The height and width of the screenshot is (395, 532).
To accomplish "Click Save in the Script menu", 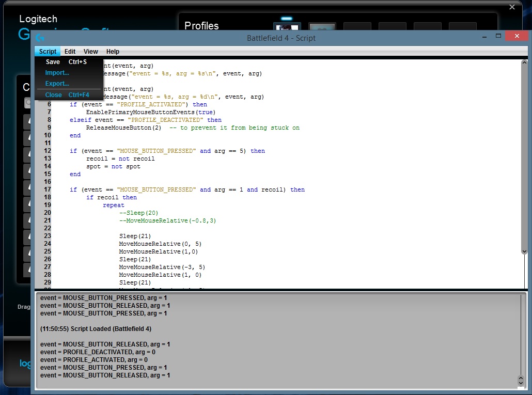I will [x=53, y=62].
